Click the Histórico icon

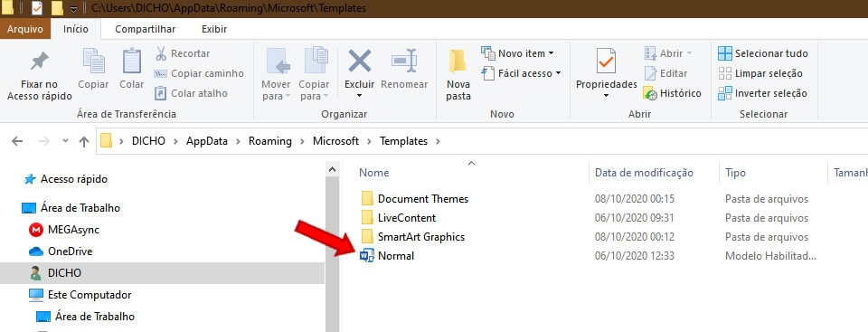650,94
